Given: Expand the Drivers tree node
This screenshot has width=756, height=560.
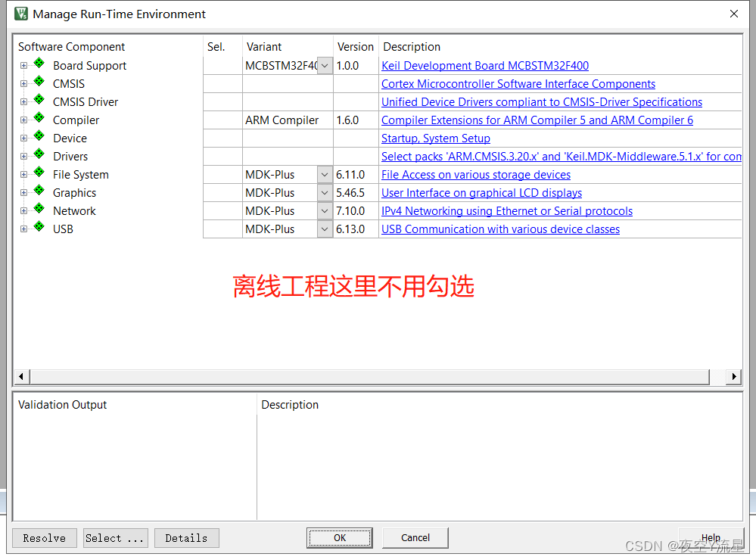Looking at the screenshot, I should pyautogui.click(x=23, y=157).
